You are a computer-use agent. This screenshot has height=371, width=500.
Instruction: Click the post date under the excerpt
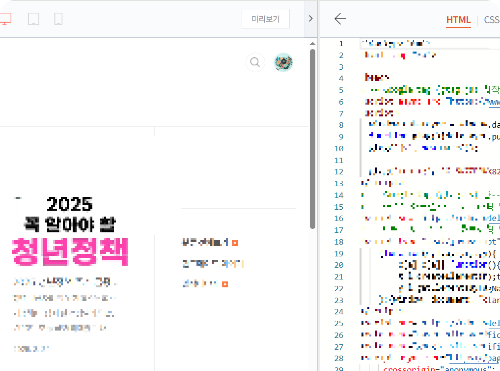31,349
